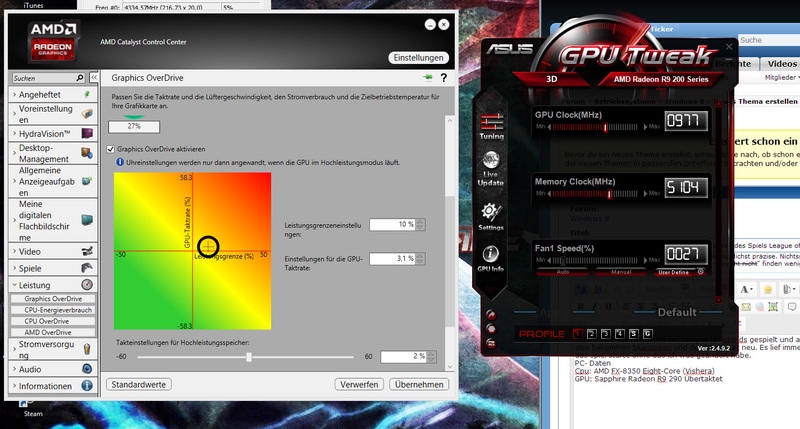Screen dimensions: 800x429
Task: Click the Memory Clock Max arrow
Action: pyautogui.click(x=645, y=194)
